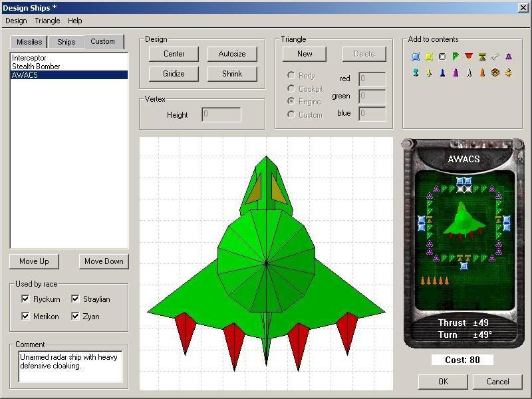Select the Engine triangle type radio
The image size is (532, 399).
(x=291, y=101)
